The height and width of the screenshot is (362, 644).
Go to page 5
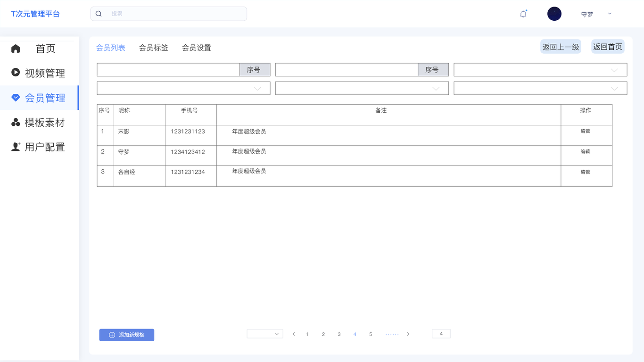point(371,334)
